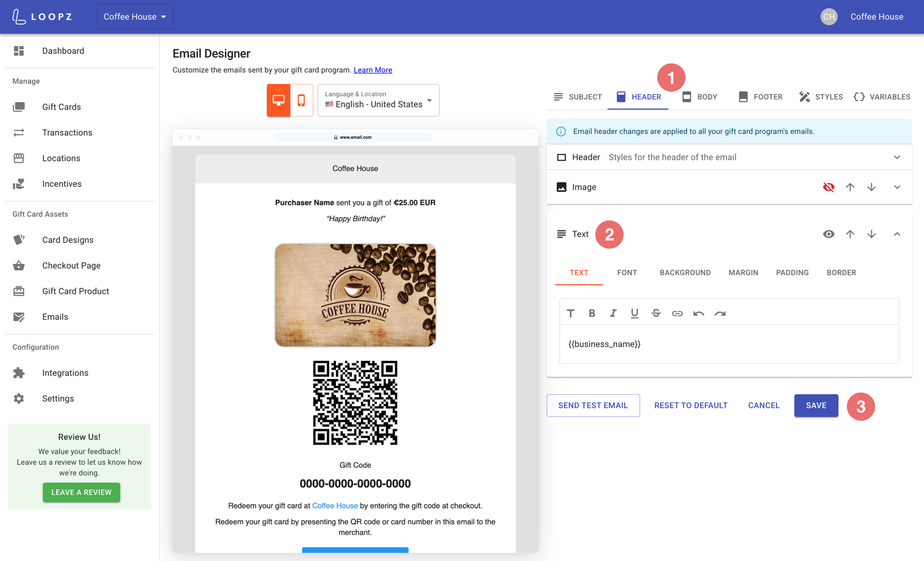Open the Variables tab
Viewport: 924px width, 561px height.
pos(882,97)
